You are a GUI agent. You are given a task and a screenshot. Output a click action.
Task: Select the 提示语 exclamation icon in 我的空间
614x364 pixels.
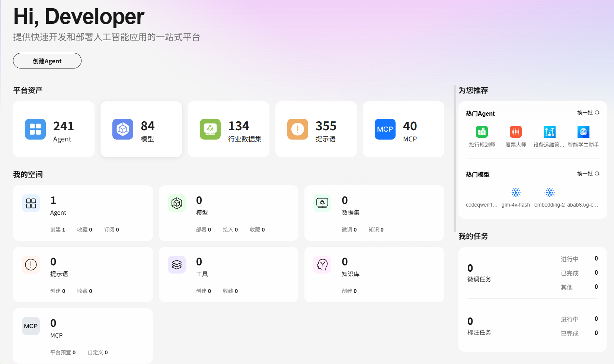pyautogui.click(x=31, y=265)
